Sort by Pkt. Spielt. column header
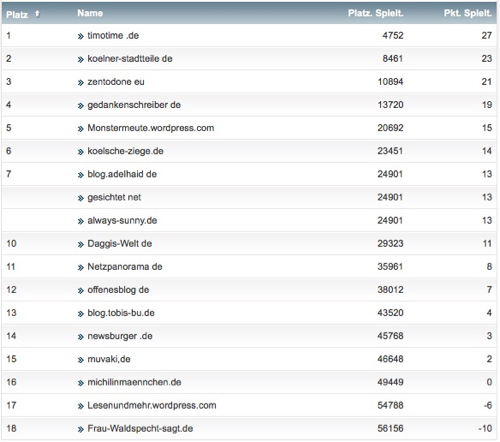 coord(468,13)
